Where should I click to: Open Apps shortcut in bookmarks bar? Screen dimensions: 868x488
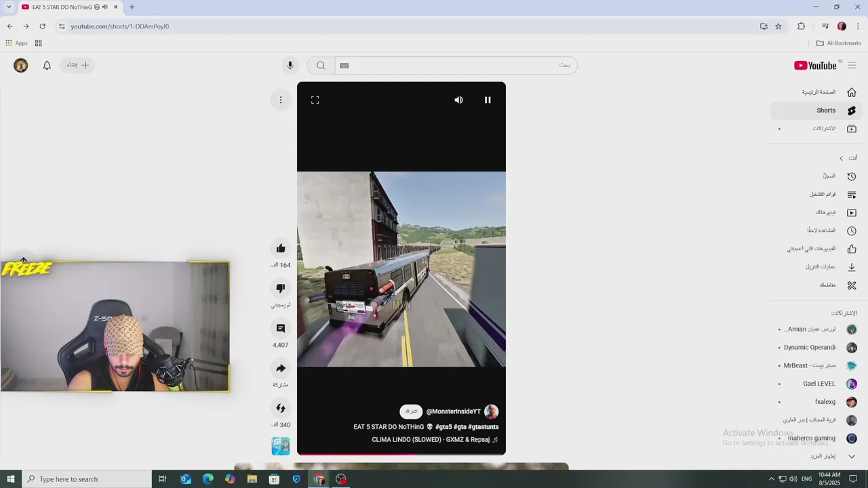click(x=16, y=43)
